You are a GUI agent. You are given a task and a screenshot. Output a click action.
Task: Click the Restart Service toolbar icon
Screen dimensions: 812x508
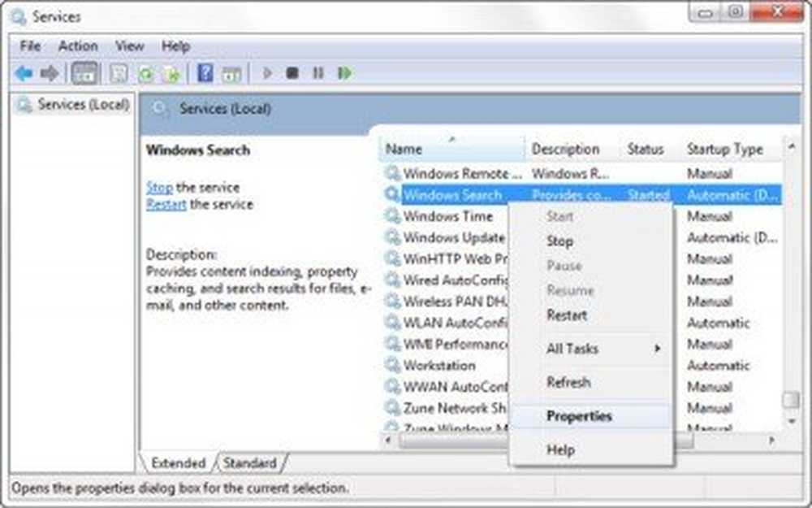345,73
